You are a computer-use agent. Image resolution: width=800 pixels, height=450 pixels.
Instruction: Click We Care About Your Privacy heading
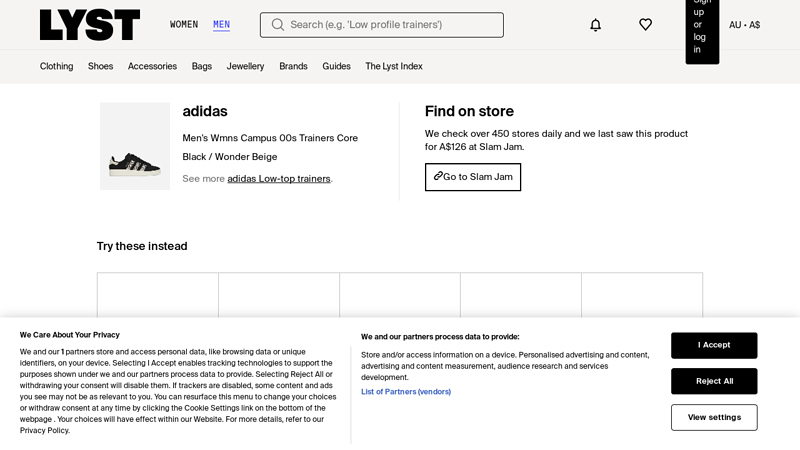69,335
